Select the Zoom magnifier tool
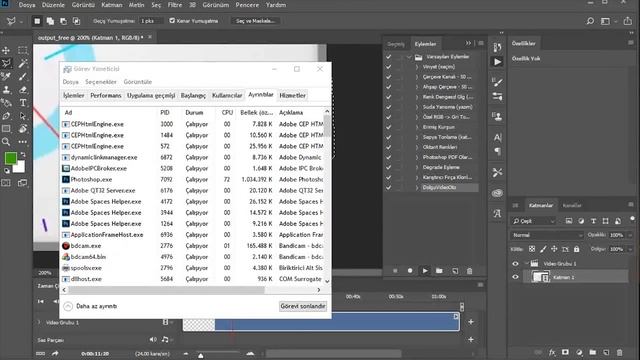The image size is (640, 360). (x=6, y=142)
